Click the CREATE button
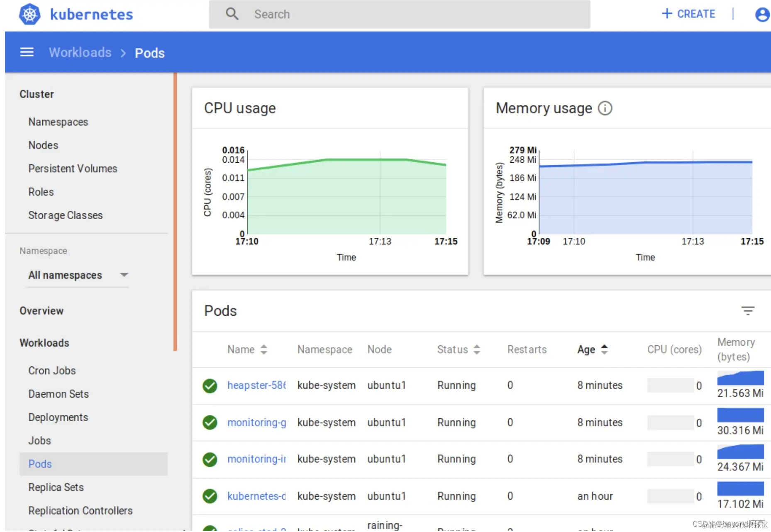Image resolution: width=771 pixels, height=532 pixels. pyautogui.click(x=688, y=14)
